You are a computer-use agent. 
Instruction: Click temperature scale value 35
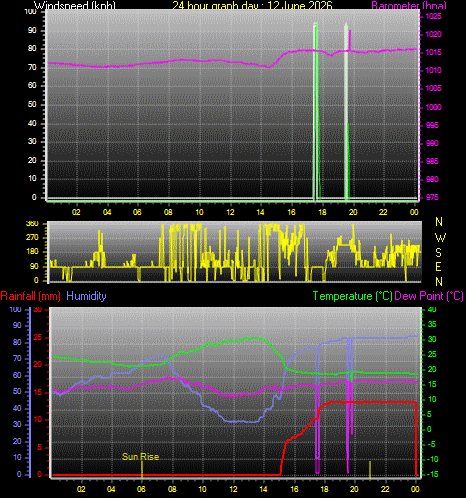432,324
